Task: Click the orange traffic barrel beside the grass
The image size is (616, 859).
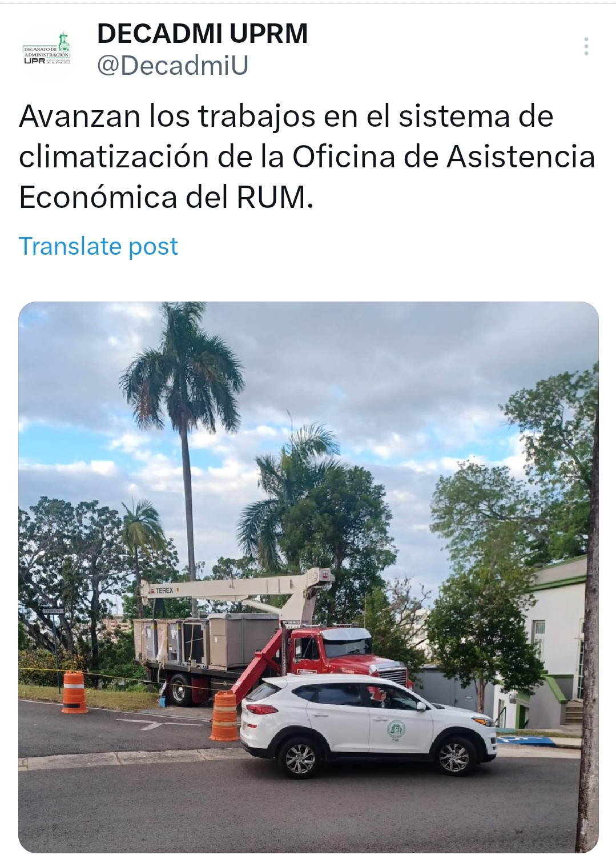Action: tap(74, 692)
